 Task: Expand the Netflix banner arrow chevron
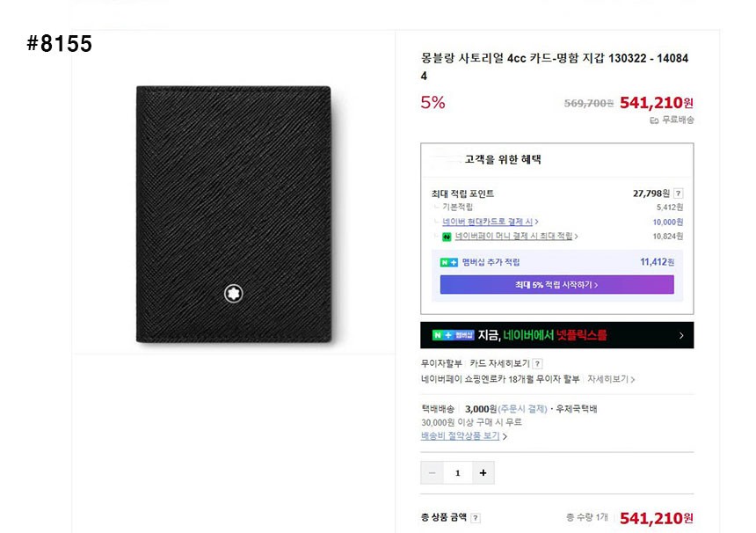point(681,335)
